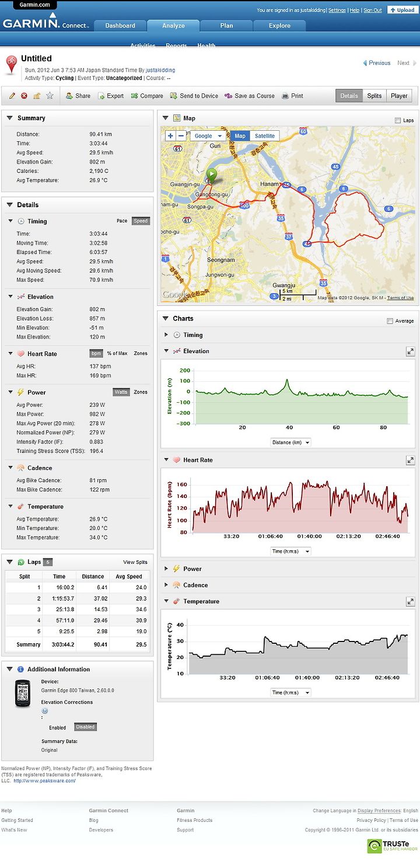Open Heart Rate chart Time axis dropdown
420x868 pixels.
290,552
